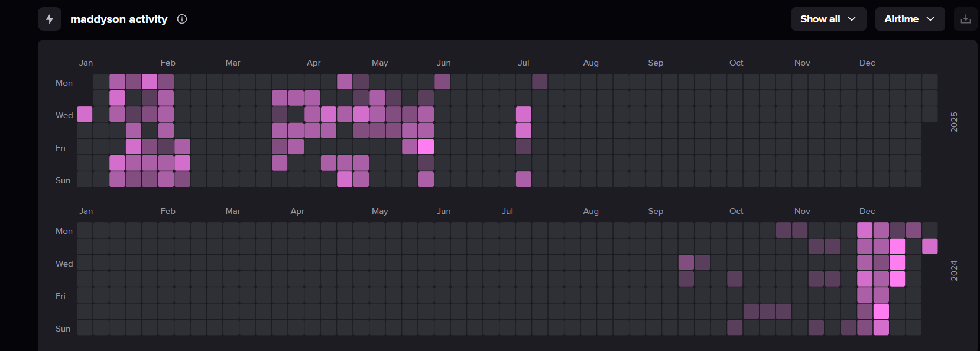Click the 2024 year label

pos(953,270)
